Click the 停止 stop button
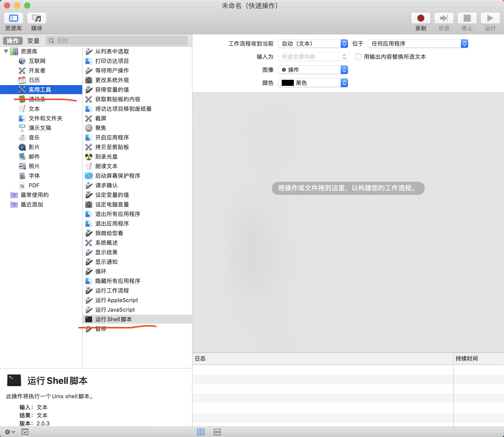 (467, 18)
